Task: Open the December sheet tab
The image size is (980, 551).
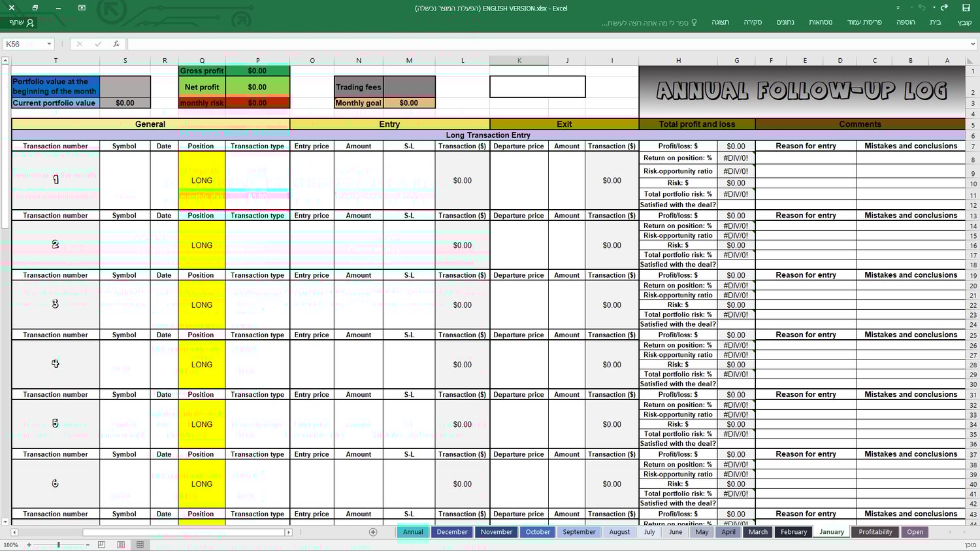Action: pyautogui.click(x=452, y=532)
